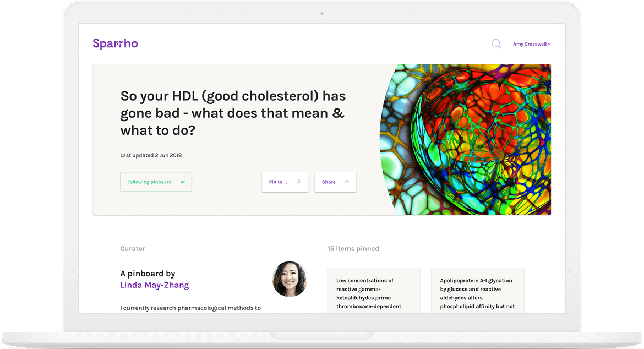Click the share arrow icon
The image size is (644, 349).
click(346, 182)
